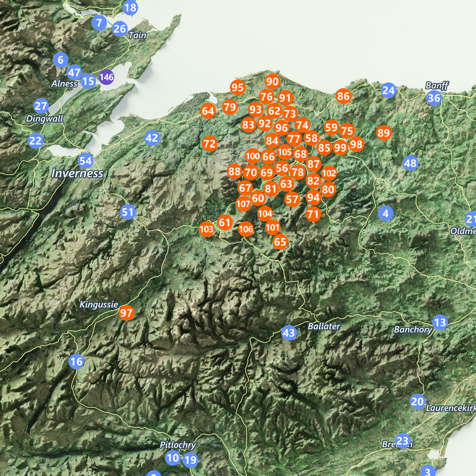Open blue marker 48
The height and width of the screenshot is (476, 476).
[x=410, y=163]
